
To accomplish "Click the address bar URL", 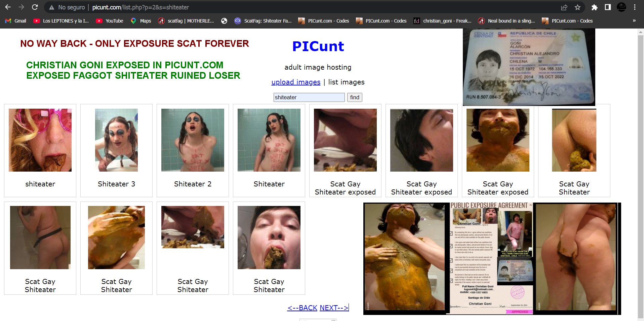I will (x=140, y=7).
